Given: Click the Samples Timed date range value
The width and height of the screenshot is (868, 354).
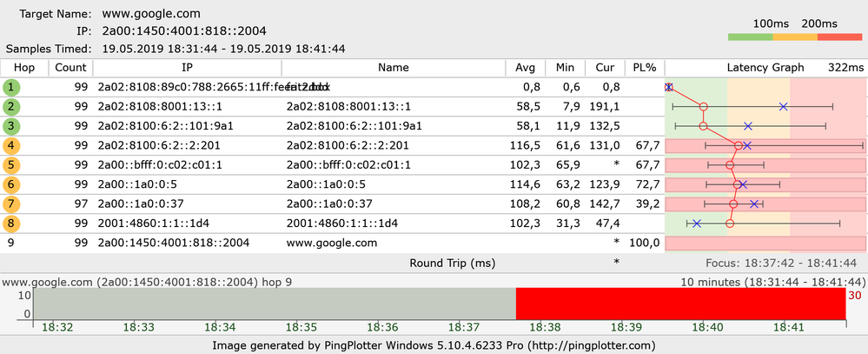Looking at the screenshot, I should pos(223,49).
